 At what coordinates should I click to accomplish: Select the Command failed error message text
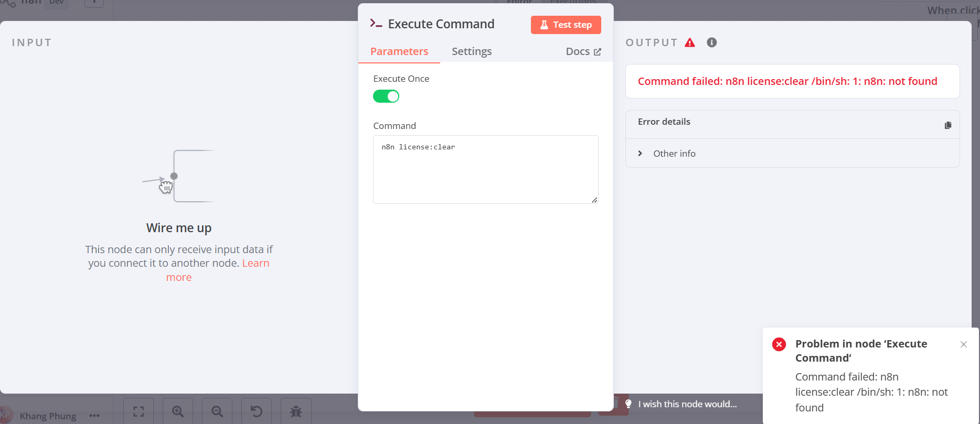pos(787,81)
